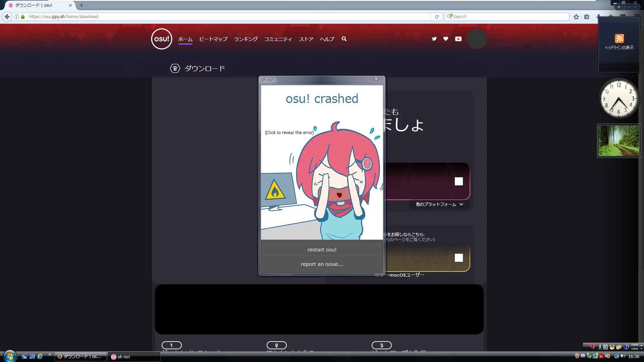The height and width of the screenshot is (362, 644).
Task: Open the Windows Start orb
Action: 10,356
